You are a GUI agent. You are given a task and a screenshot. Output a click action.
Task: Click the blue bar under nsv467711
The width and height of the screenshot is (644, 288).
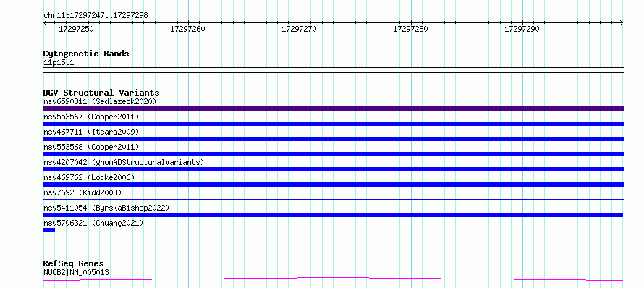[333, 139]
